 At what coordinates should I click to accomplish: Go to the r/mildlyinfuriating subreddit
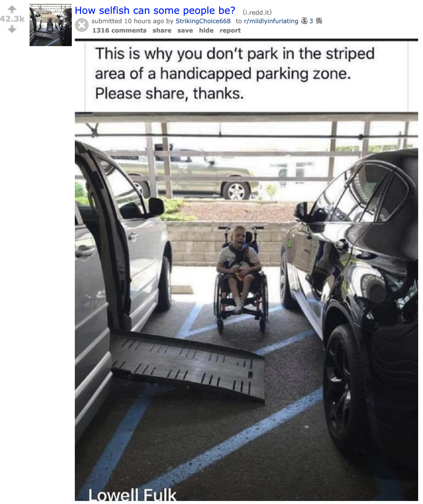[x=271, y=21]
